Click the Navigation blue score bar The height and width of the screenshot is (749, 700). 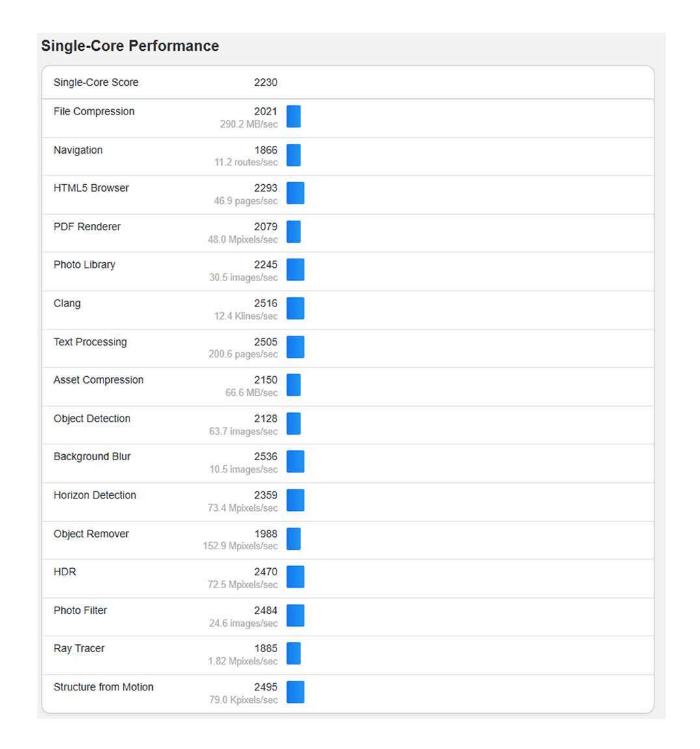[x=293, y=155]
